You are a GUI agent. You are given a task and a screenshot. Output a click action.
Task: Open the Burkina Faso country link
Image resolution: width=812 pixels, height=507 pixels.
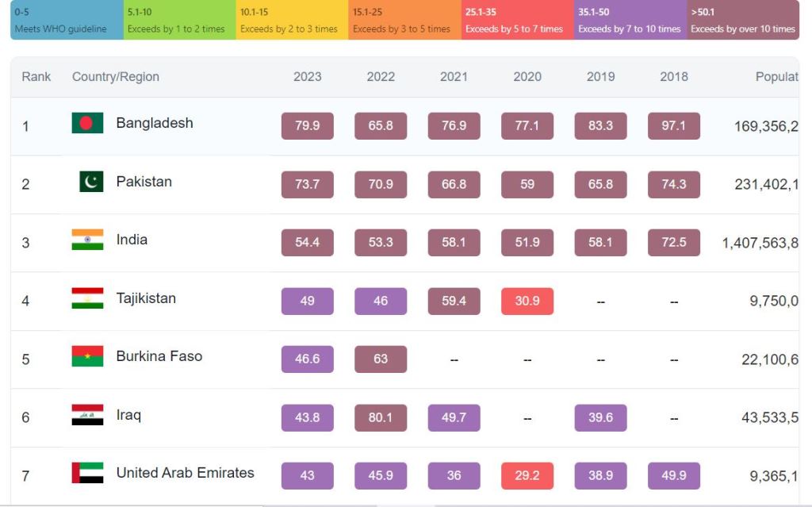159,356
